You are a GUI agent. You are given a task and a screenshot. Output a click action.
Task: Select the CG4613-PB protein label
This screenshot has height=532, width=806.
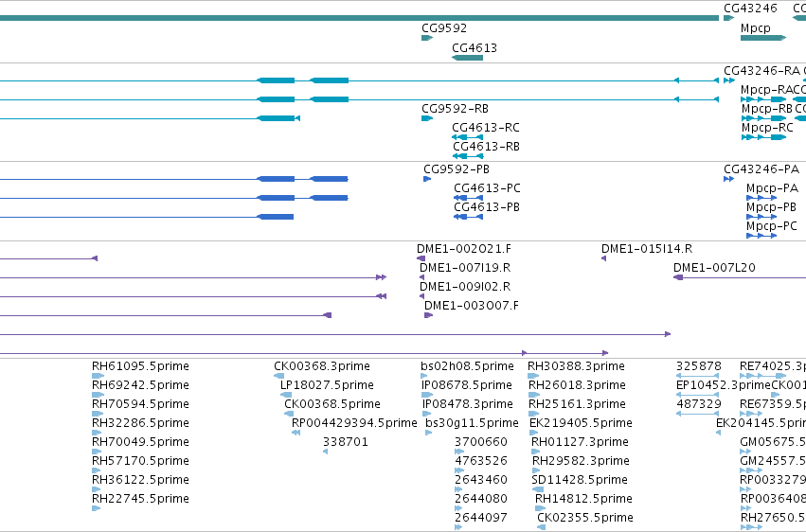coord(487,207)
